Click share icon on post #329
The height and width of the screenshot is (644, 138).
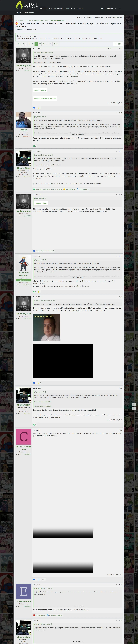(x=117, y=585)
